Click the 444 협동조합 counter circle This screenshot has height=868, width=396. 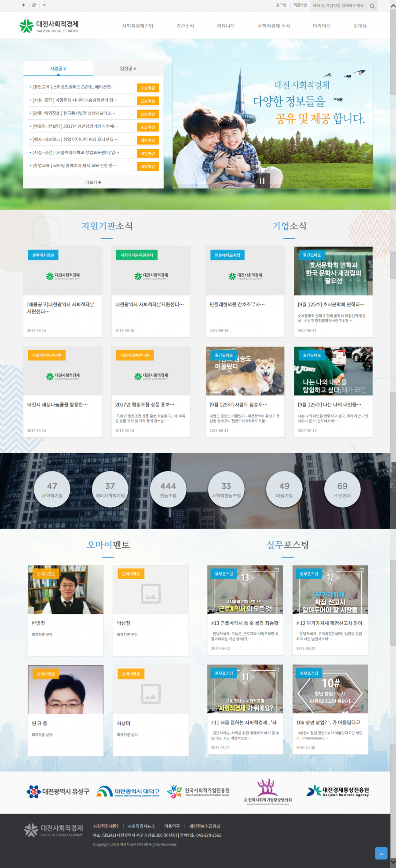168,489
